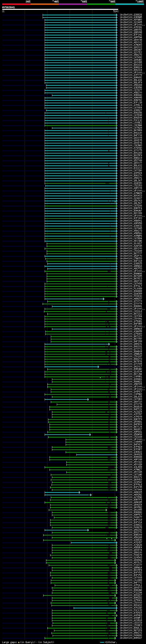
Task: Select hit UniRef100_A5BTK5
Action: [131, 384]
